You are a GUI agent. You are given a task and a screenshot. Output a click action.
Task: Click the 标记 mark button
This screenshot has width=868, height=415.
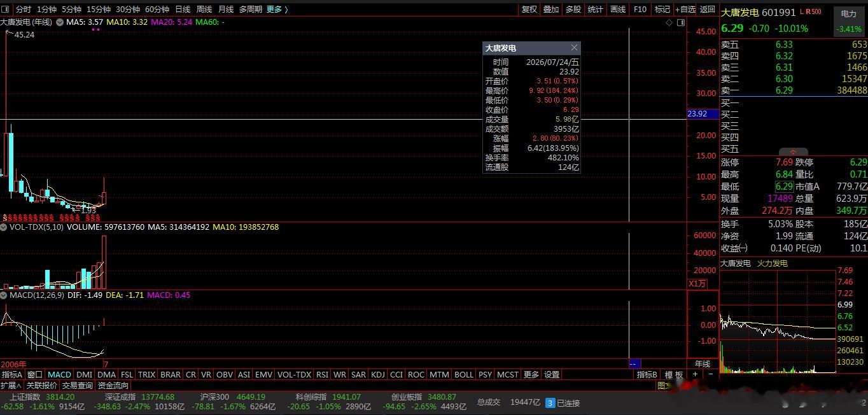point(662,10)
